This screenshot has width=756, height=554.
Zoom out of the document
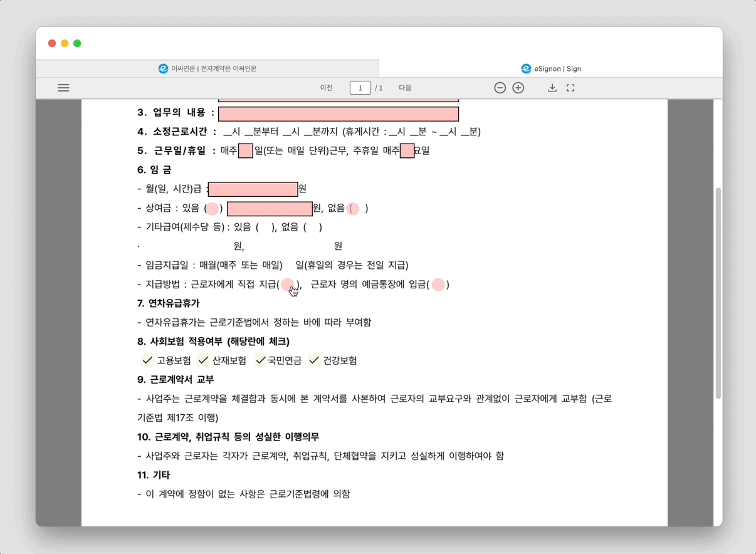[500, 88]
